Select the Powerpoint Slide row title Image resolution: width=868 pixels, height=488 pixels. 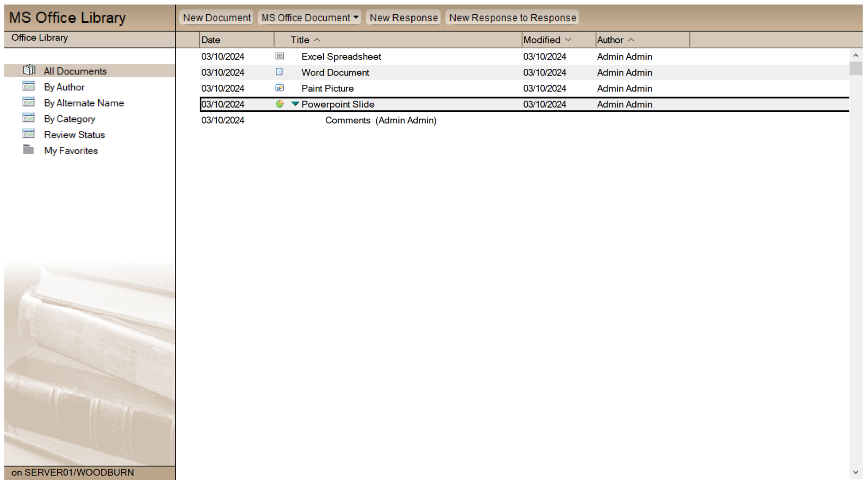coord(338,104)
